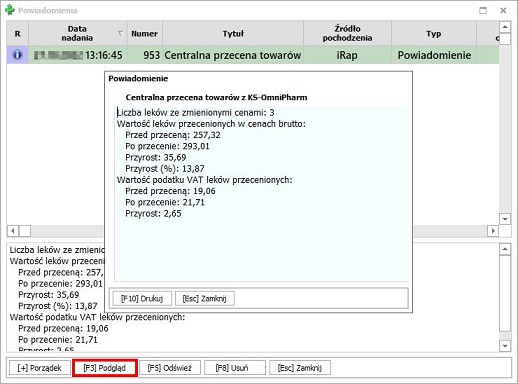This screenshot has height=384, width=518.
Task: Click Przyrost (%): 13,87 in the bottom details pane
Action: click(x=58, y=306)
